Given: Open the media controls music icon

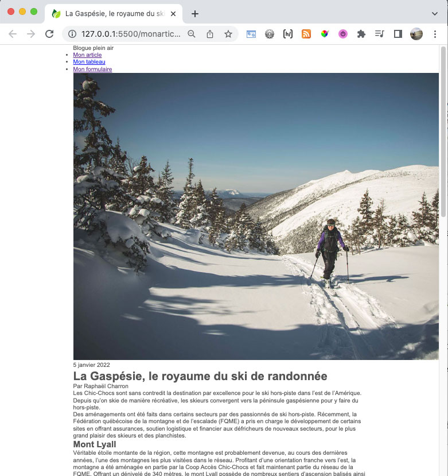Looking at the screenshot, I should tap(379, 34).
